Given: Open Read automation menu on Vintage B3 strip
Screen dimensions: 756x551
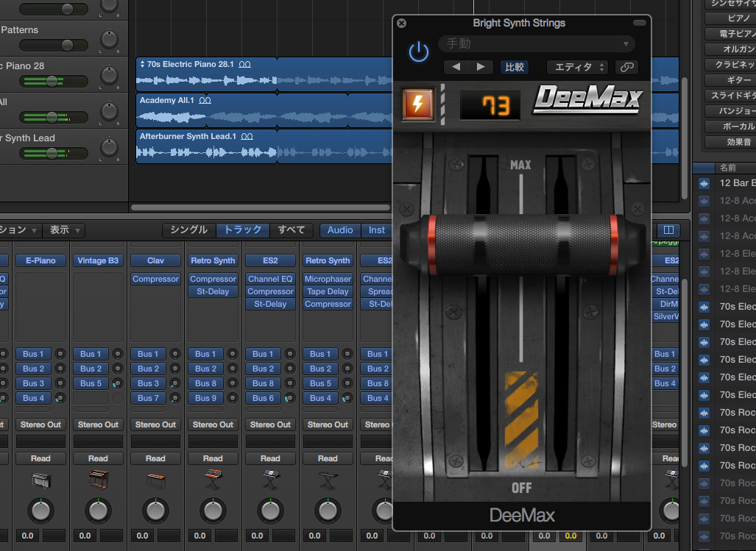Looking at the screenshot, I should (x=98, y=458).
